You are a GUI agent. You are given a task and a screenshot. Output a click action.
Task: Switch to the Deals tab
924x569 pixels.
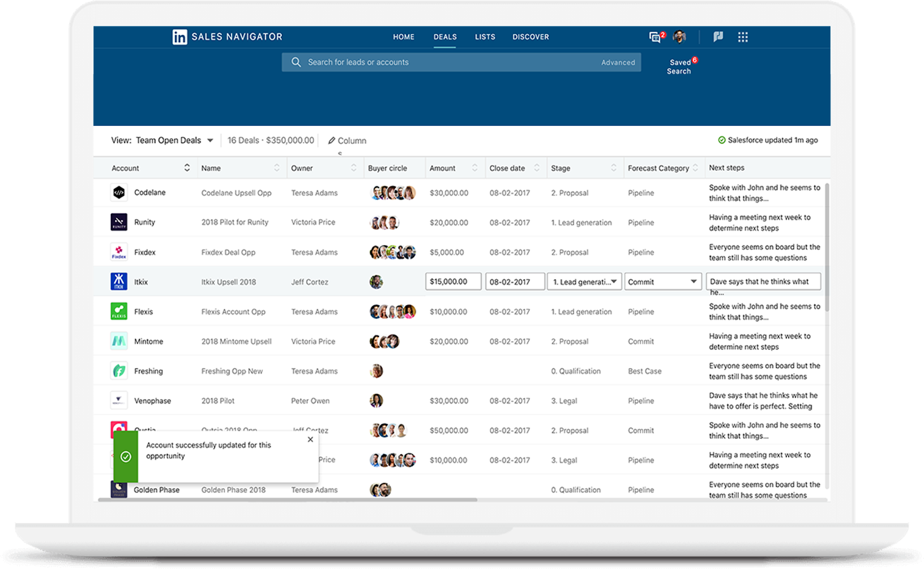click(x=445, y=37)
